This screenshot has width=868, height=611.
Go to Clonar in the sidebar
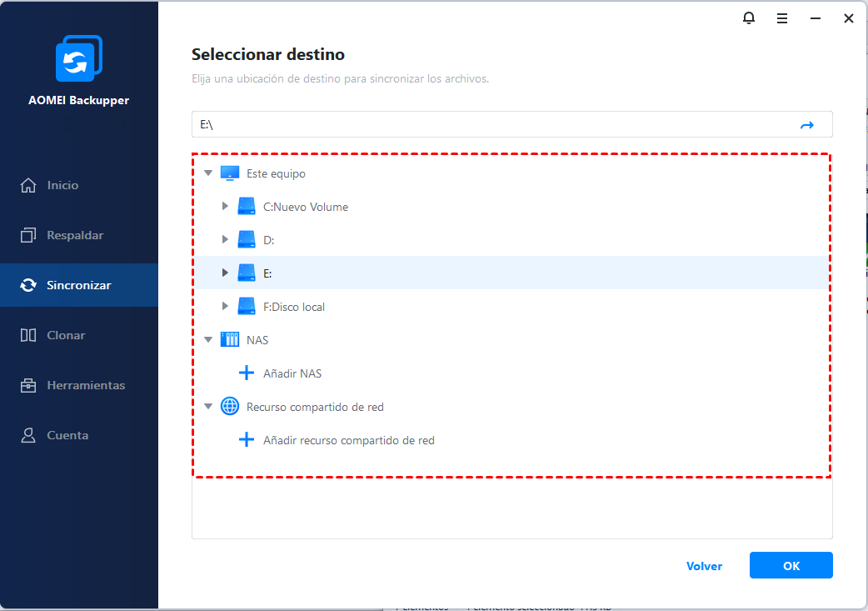tap(66, 335)
